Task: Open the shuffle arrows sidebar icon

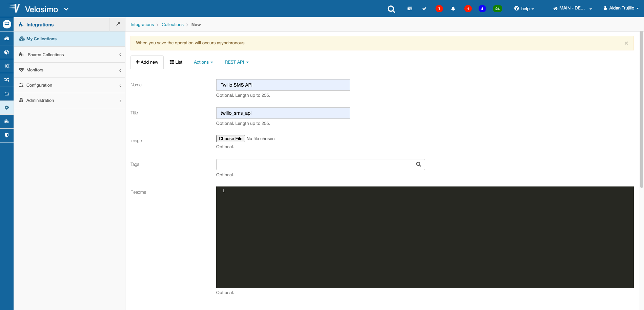Action: [x=7, y=80]
